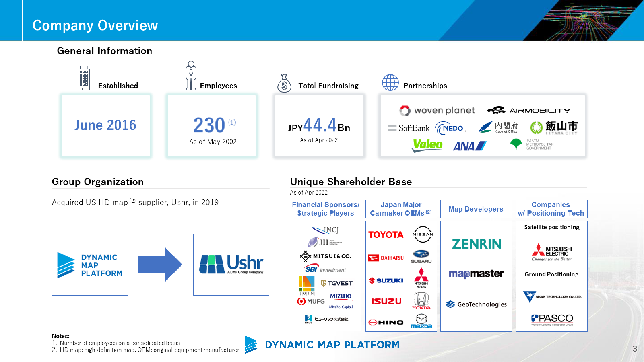The height and width of the screenshot is (362, 644).
Task: Click the Mitsubishi Motors logo
Action: click(x=421, y=278)
